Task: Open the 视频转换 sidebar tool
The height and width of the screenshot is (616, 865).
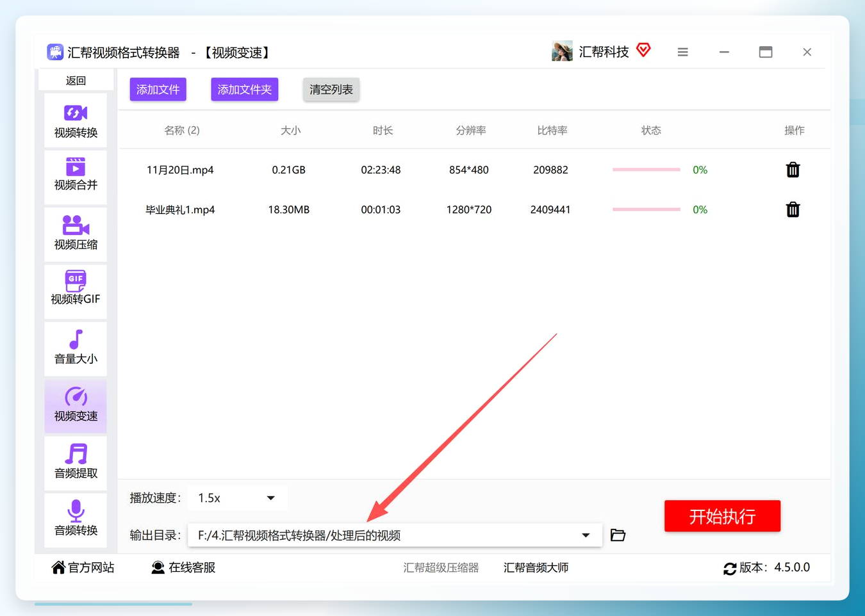Action: click(x=76, y=120)
